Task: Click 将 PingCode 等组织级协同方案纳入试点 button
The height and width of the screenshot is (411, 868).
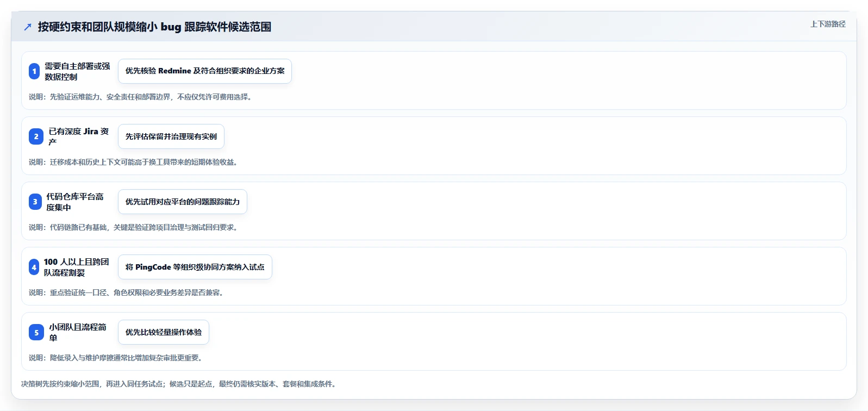Action: (x=195, y=267)
